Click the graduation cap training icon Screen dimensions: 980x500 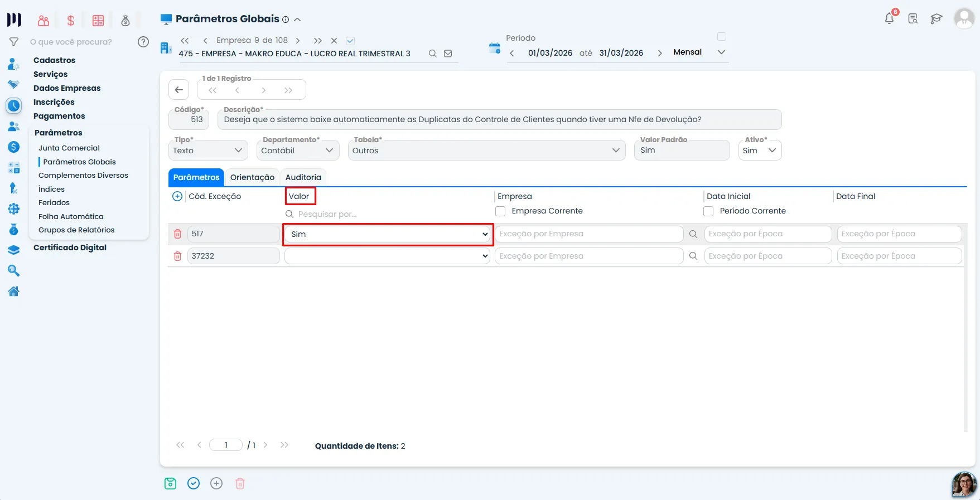click(x=936, y=19)
